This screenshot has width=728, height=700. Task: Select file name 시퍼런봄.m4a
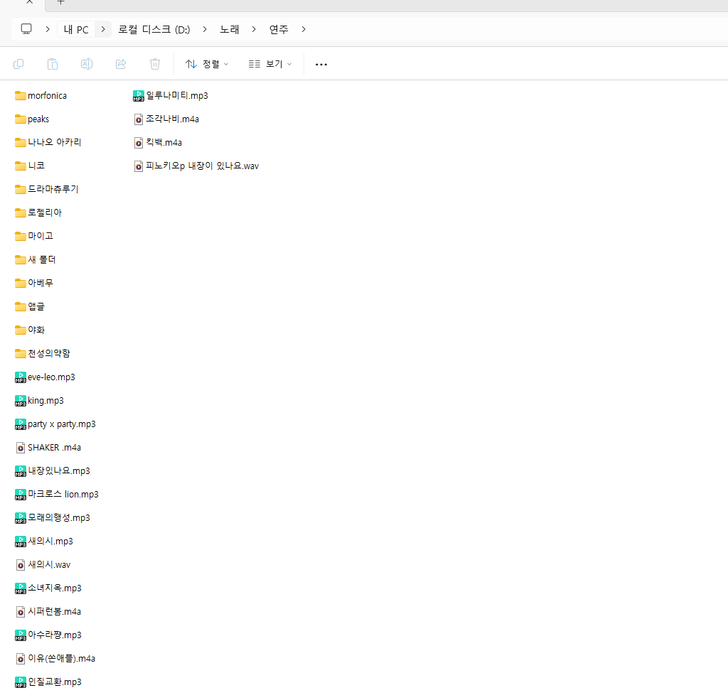click(x=54, y=612)
